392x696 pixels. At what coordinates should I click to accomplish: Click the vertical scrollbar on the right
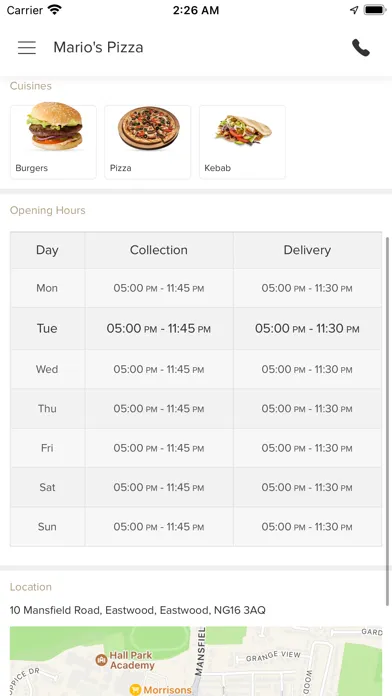click(x=388, y=421)
